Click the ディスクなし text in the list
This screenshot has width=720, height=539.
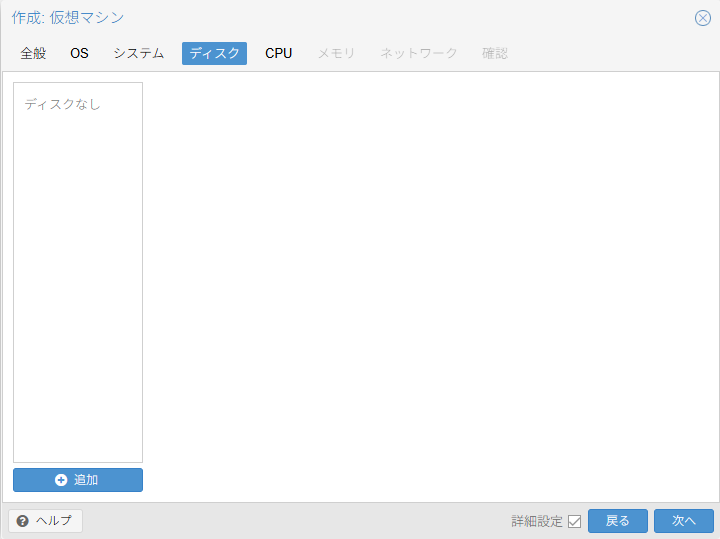[x=62, y=104]
